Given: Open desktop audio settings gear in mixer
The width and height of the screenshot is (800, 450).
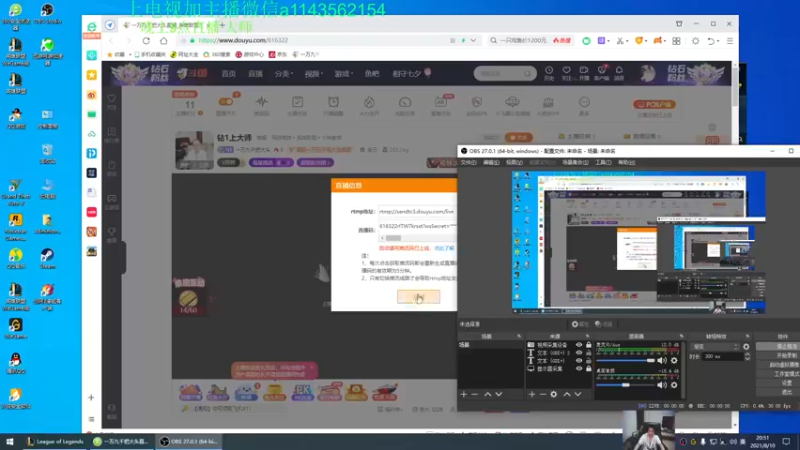Looking at the screenshot, I should tap(674, 385).
